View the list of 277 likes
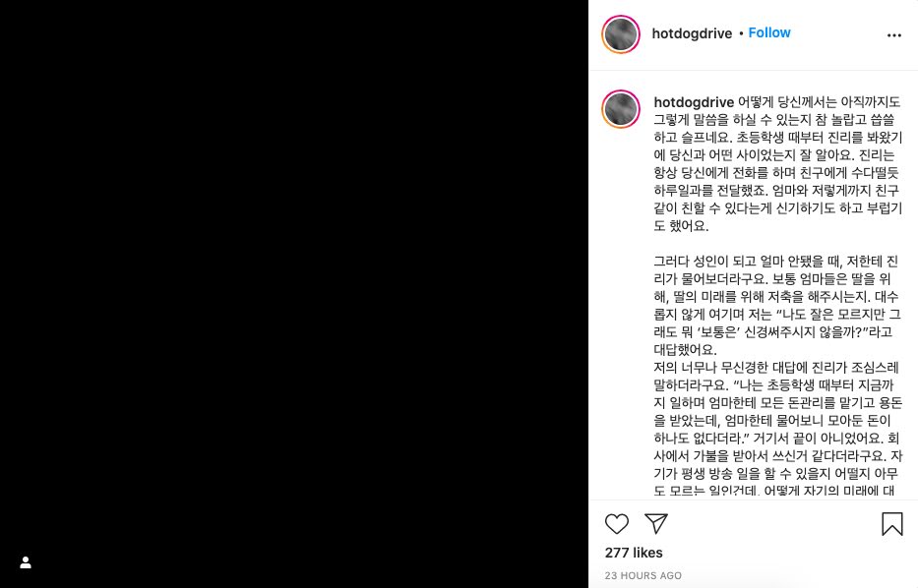The image size is (918, 588). (634, 553)
